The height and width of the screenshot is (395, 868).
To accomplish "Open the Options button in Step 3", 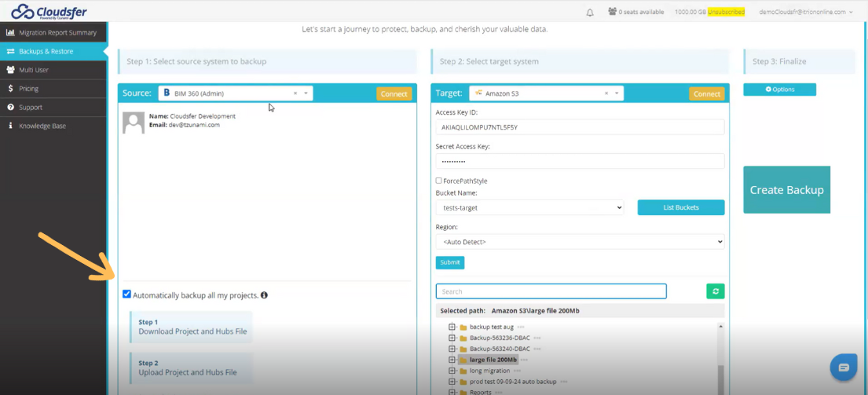I will tap(779, 89).
